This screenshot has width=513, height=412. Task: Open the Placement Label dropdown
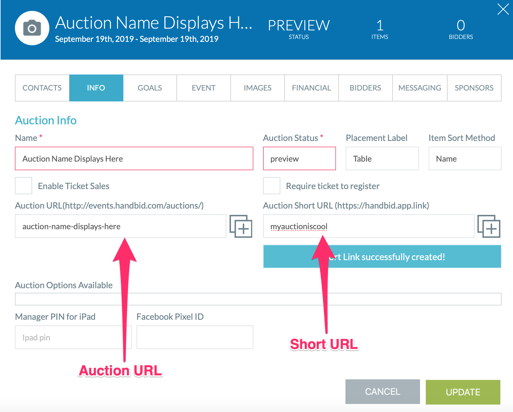382,159
